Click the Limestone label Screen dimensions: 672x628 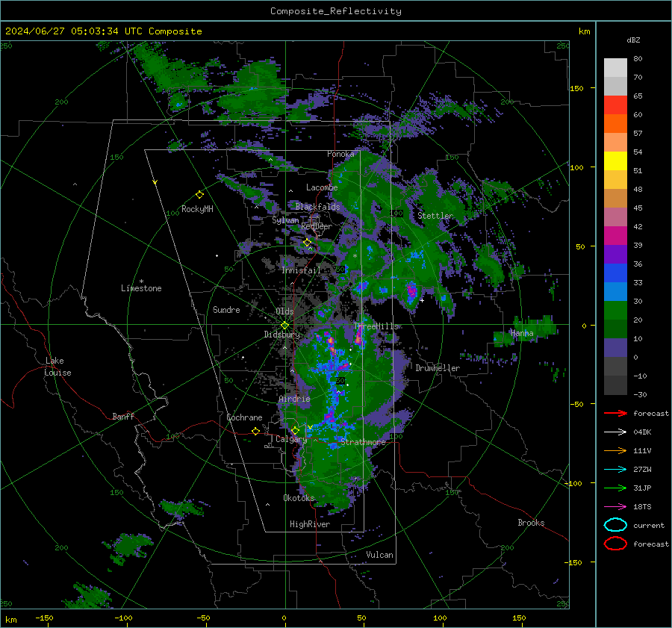141,288
